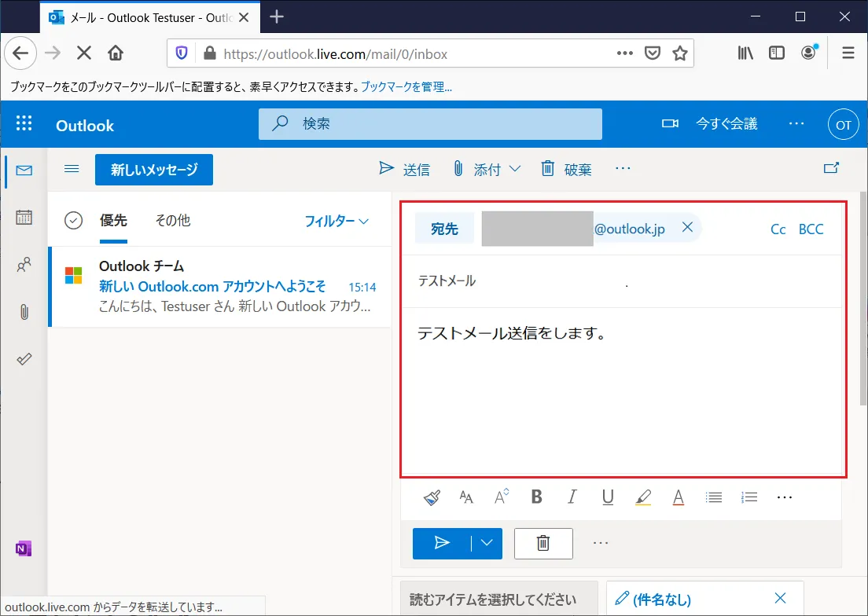
Task: Switch to the Focused (優先) tab
Action: pos(113,221)
